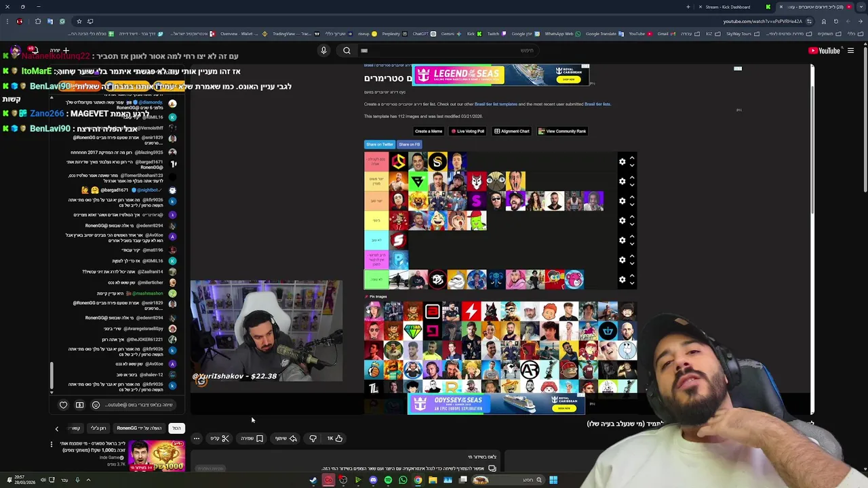
Task: Open settings gear for the top red tier row
Action: pos(622,161)
